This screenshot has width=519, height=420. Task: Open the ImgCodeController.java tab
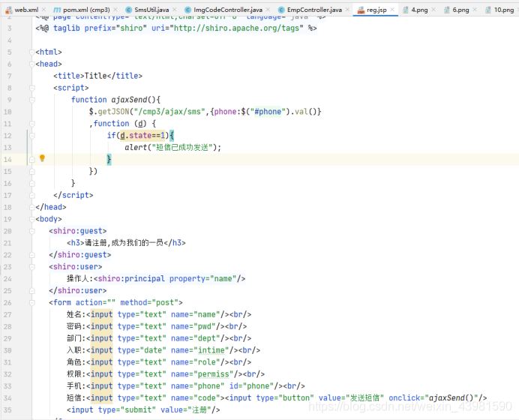(x=228, y=10)
